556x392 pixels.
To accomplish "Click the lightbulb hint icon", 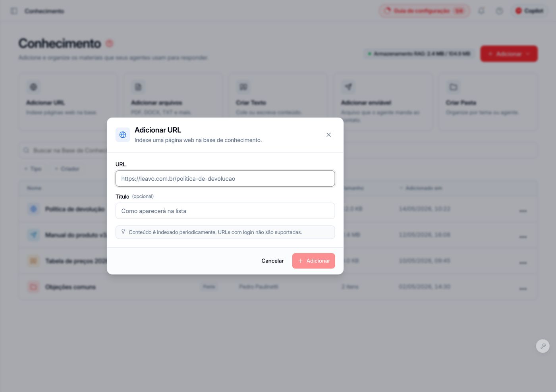I will tap(123, 232).
